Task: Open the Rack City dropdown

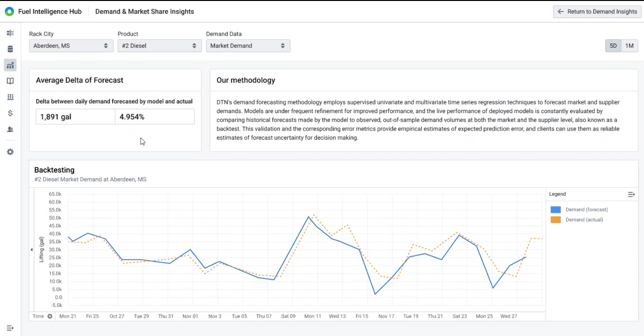Action: (x=71, y=46)
